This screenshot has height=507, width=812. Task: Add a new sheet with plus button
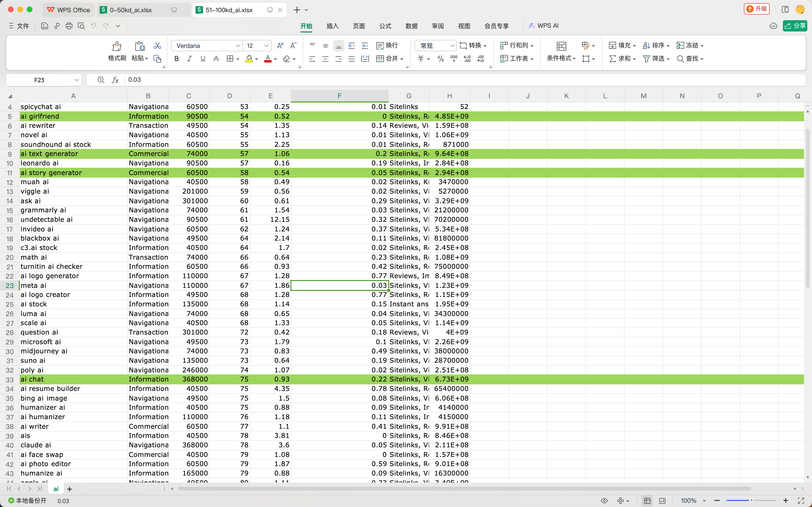[69, 489]
